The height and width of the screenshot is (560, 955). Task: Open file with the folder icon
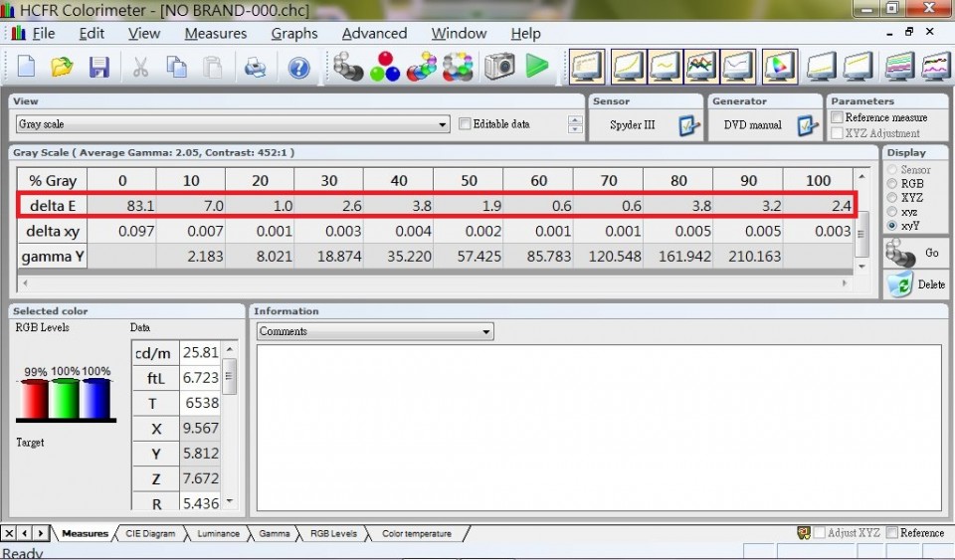(63, 68)
